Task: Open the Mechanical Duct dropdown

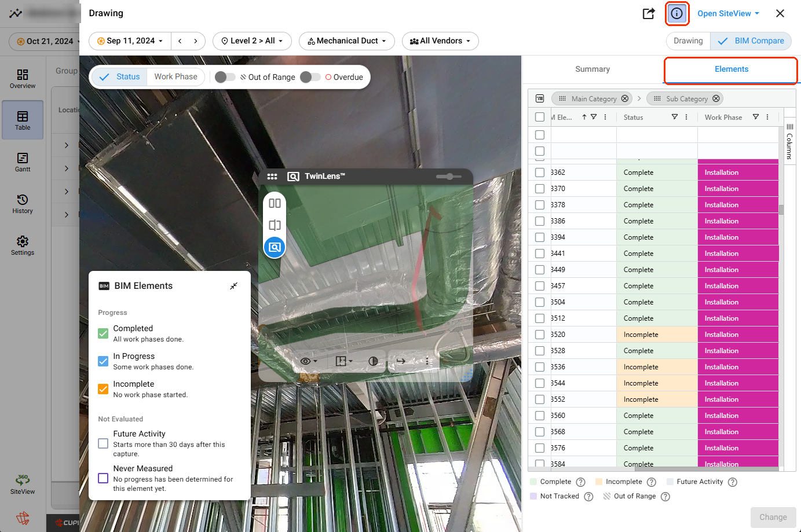Action: 346,41
